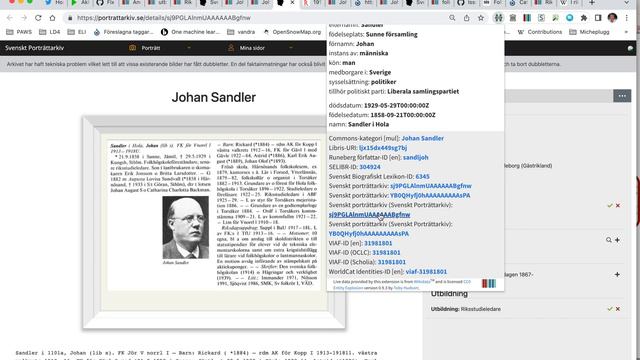The height and width of the screenshot is (360, 640).
Task: Open YB0QHyfj0hAAAAAAAAsPA link below Svenskt Porträttarkiv label
Action: pyautogui.click(x=369, y=233)
